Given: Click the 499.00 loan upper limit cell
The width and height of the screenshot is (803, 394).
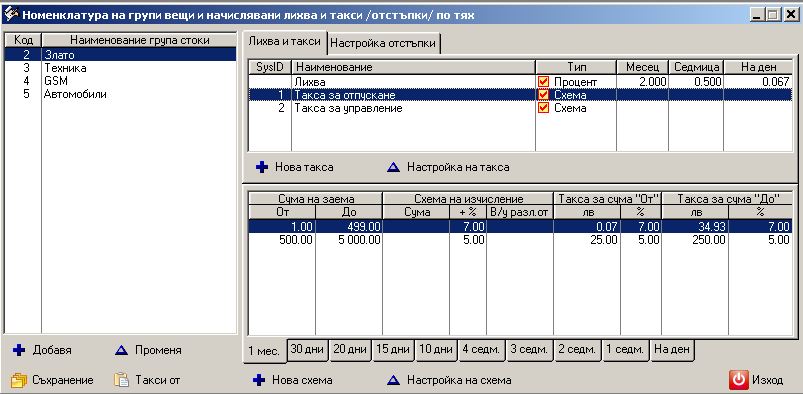Looking at the screenshot, I should 349,226.
